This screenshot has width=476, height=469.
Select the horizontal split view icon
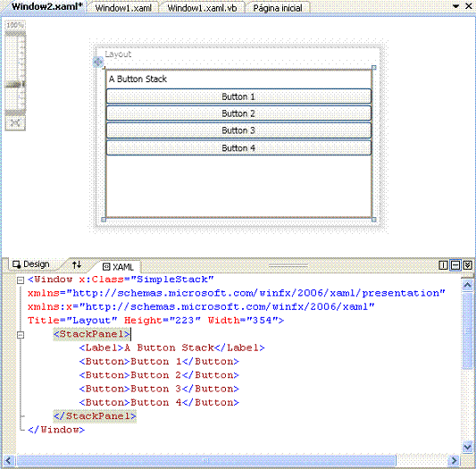455,265
